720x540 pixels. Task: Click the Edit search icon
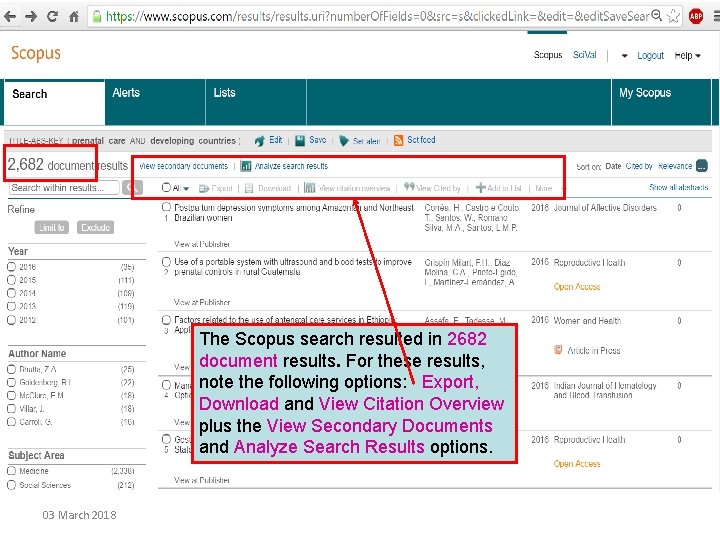[259, 141]
